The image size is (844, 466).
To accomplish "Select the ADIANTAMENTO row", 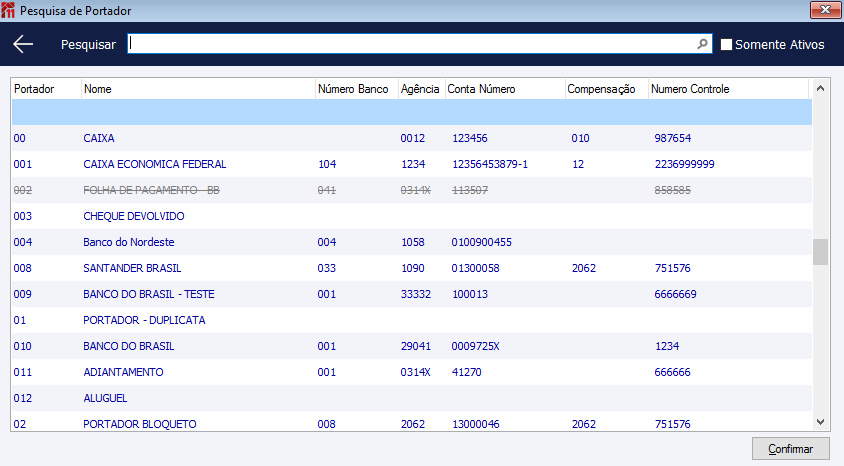I will (411, 372).
